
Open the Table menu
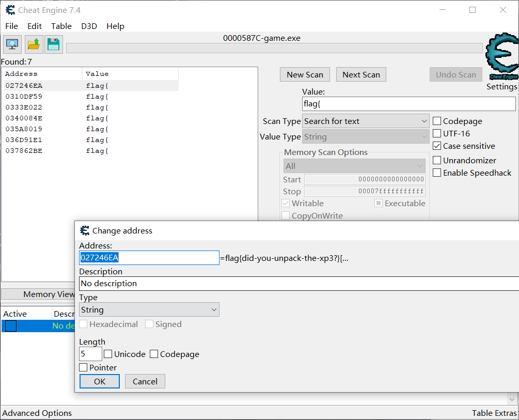[61, 26]
